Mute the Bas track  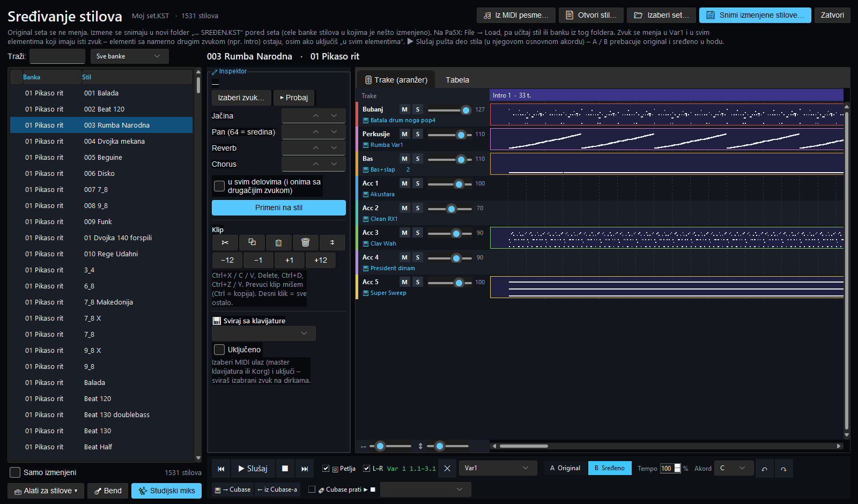[405, 159]
